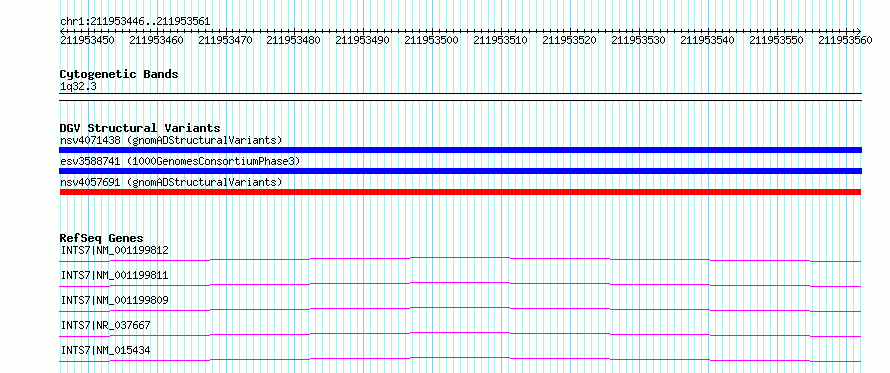Click the magenta gene line under NM_015434

coord(460,359)
